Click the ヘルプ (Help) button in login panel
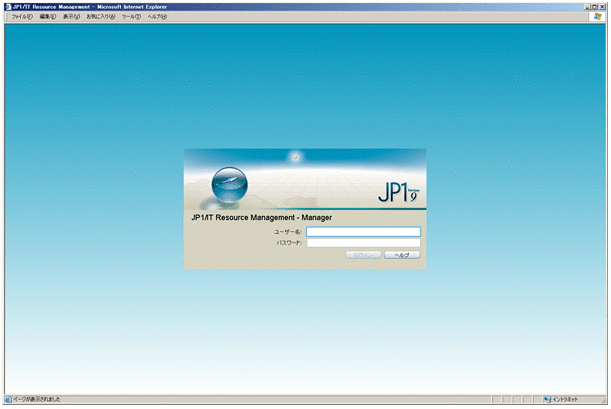Screen dimensions: 611x409 tap(402, 255)
